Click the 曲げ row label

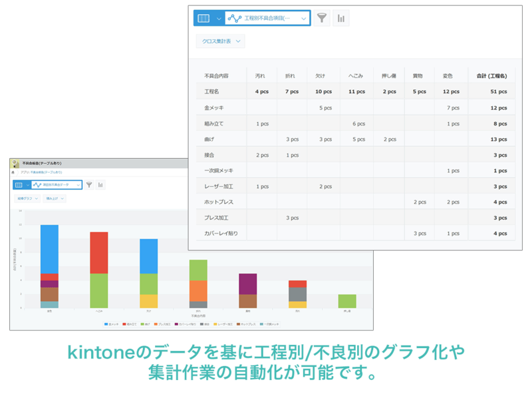[209, 140]
